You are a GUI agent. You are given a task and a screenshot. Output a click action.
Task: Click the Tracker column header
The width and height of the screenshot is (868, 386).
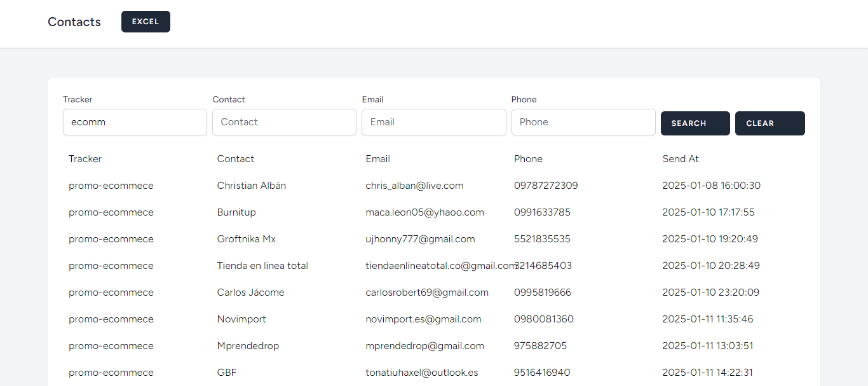click(x=85, y=159)
